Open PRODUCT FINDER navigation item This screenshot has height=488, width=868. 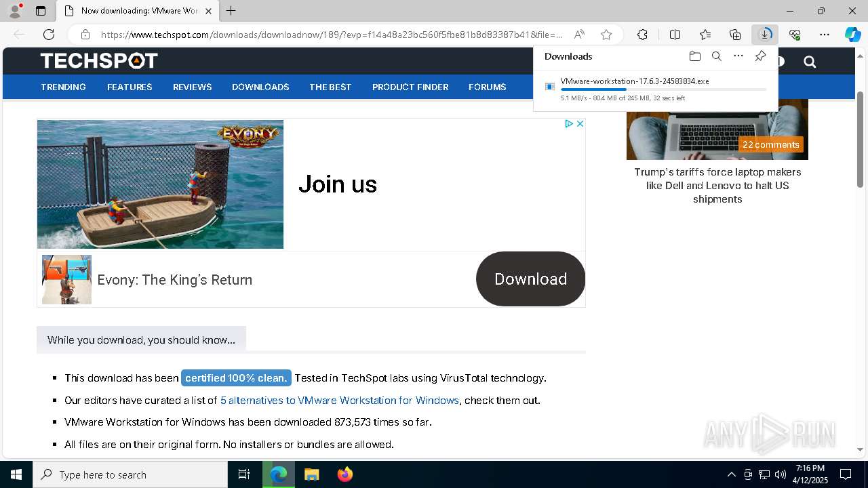point(410,87)
